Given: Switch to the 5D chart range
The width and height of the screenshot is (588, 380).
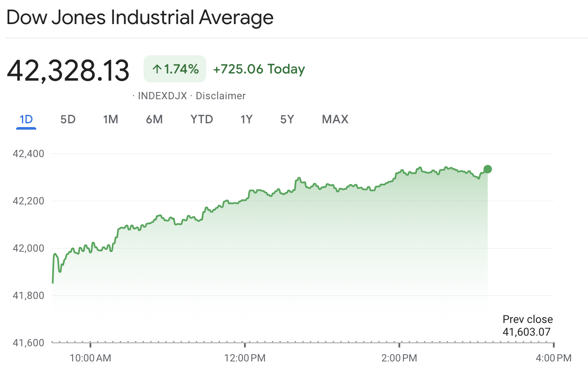Looking at the screenshot, I should 68,119.
